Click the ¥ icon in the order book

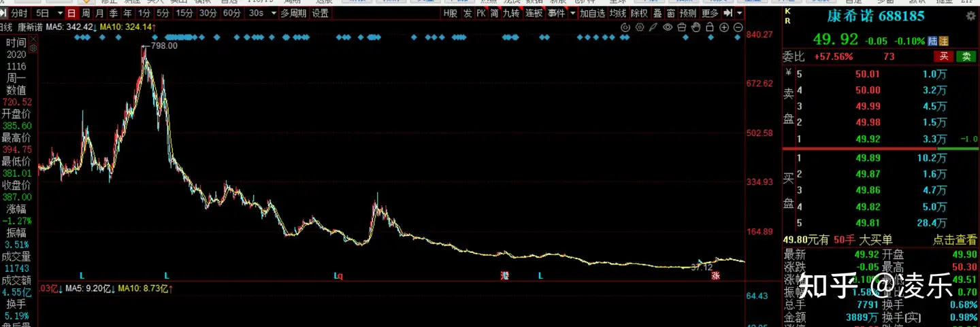pos(788,73)
